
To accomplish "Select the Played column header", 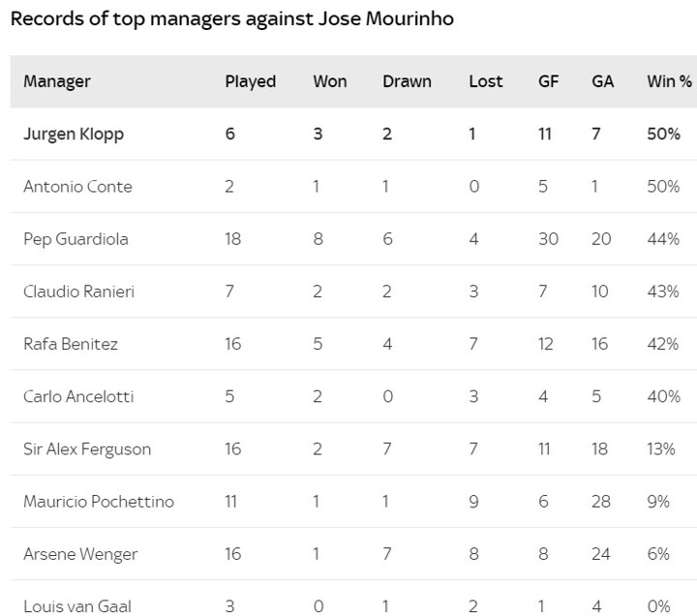I will pos(251,81).
